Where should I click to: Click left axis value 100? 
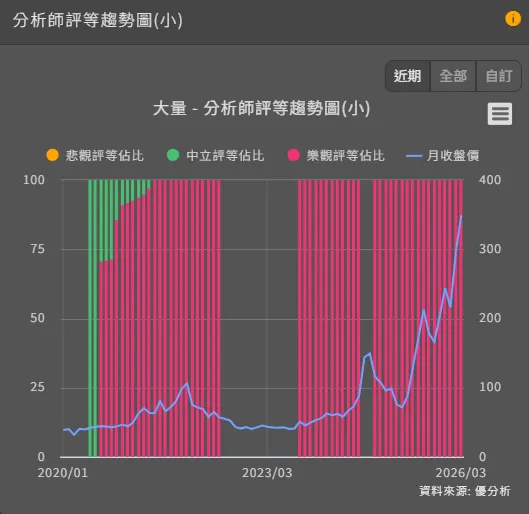pos(34,180)
